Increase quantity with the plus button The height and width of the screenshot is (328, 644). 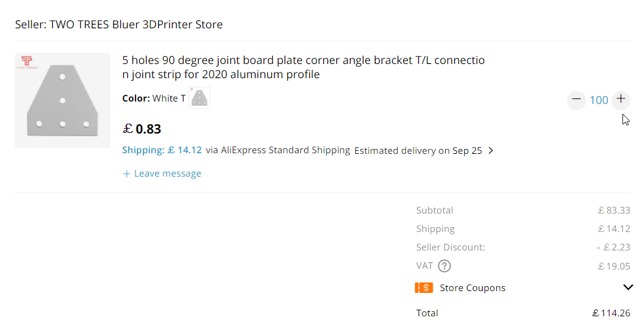pos(621,100)
